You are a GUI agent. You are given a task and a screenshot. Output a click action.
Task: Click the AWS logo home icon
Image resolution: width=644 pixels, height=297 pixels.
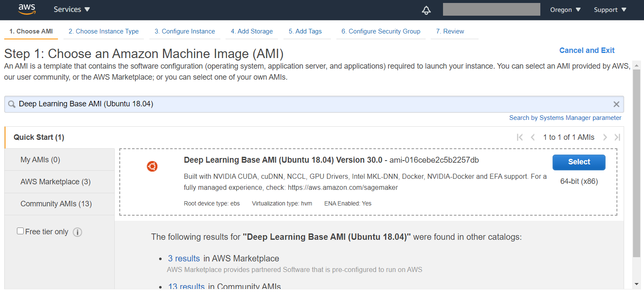click(x=27, y=9)
